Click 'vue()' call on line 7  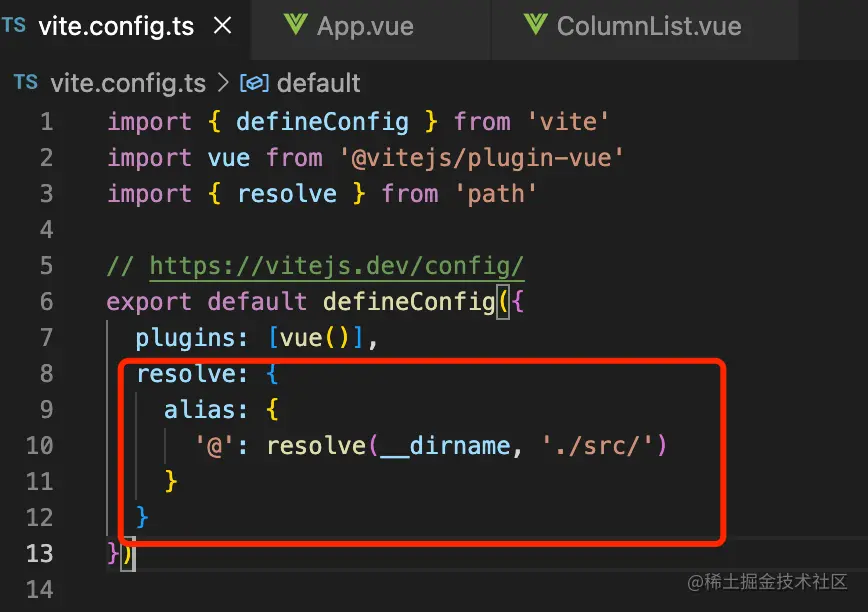314,338
